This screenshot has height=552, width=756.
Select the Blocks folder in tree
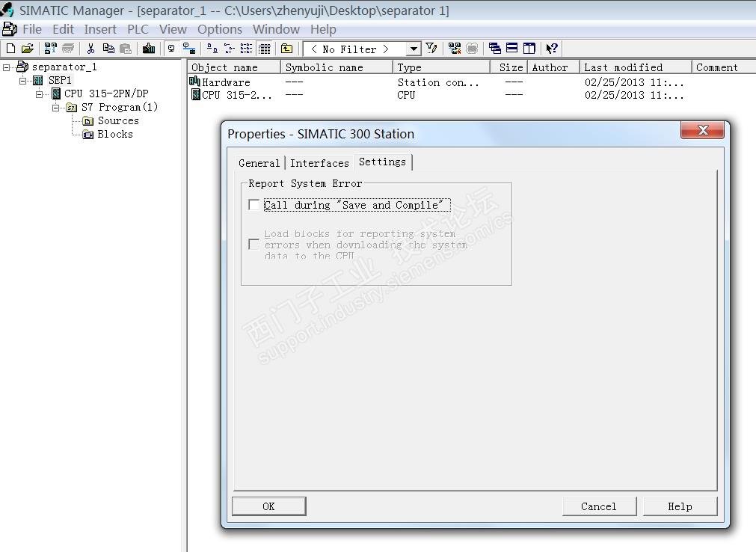pos(115,135)
